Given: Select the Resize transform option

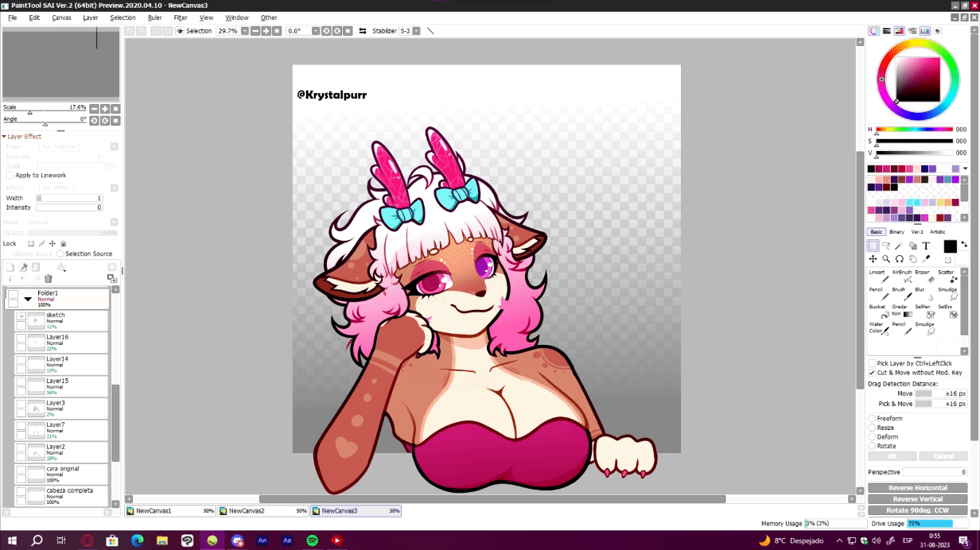Looking at the screenshot, I should pos(872,428).
